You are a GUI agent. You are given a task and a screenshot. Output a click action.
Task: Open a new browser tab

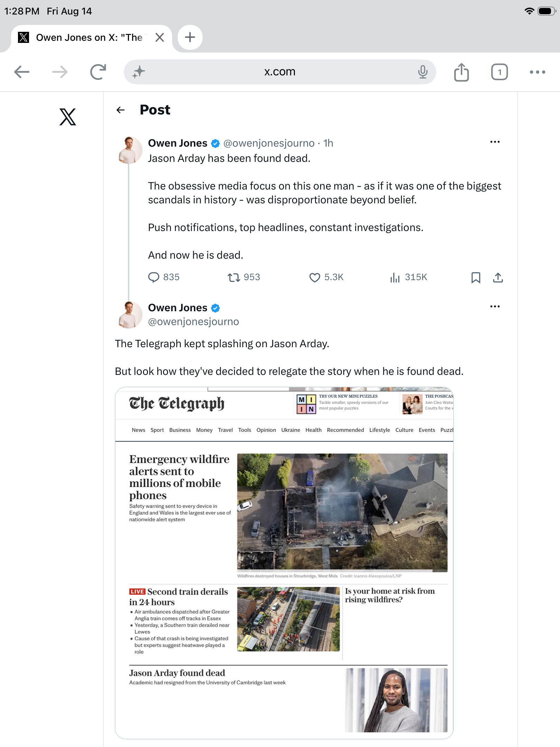190,37
